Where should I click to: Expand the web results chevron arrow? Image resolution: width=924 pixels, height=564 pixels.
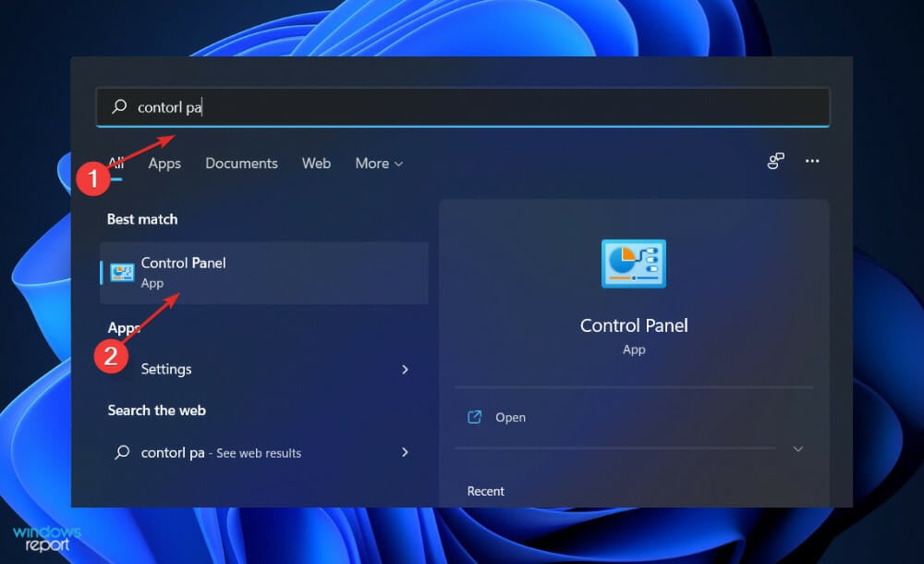pyautogui.click(x=405, y=452)
